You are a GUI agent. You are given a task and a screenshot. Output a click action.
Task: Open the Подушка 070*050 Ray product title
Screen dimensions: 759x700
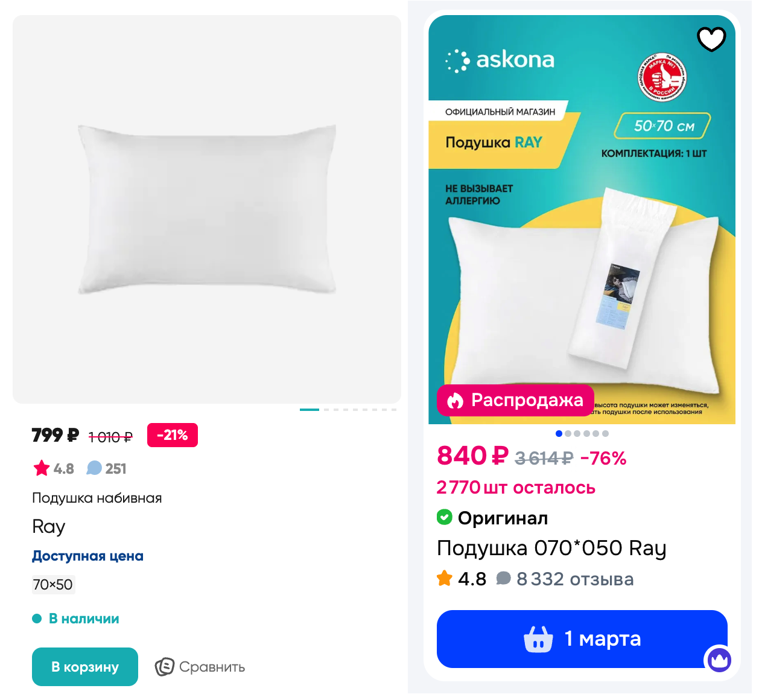tap(551, 548)
